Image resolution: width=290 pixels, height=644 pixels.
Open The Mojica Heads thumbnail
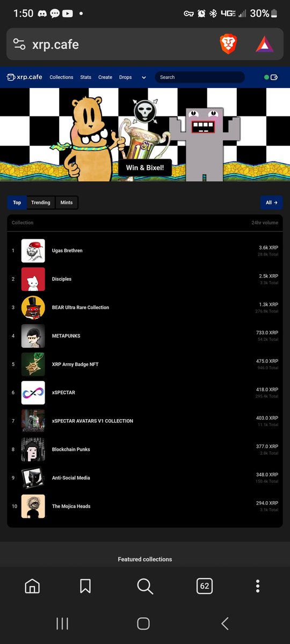pos(33,507)
